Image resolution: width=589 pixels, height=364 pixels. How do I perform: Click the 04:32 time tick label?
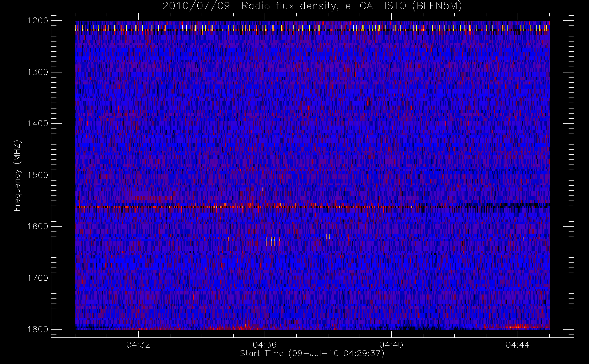[138, 345]
